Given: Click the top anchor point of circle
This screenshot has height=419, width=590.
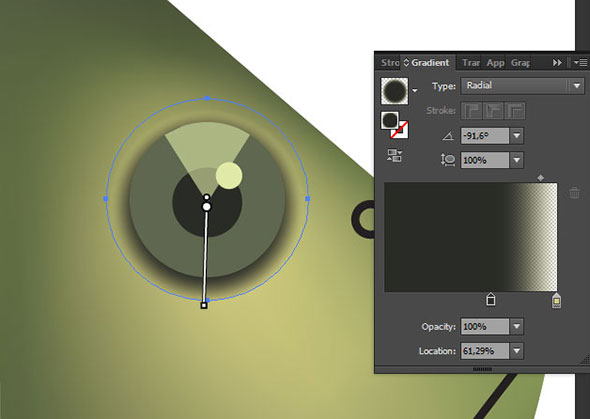Looking at the screenshot, I should pyautogui.click(x=207, y=98).
